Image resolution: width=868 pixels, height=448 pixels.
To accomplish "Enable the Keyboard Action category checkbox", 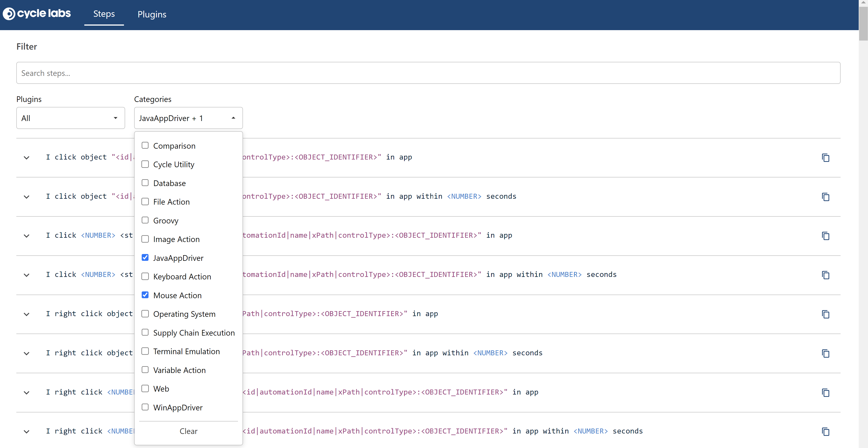I will coord(145,276).
